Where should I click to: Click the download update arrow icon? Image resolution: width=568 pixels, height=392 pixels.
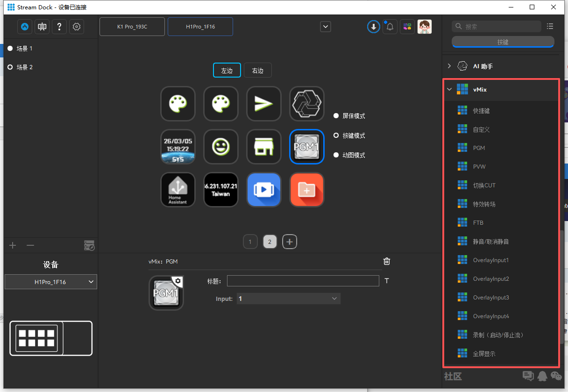373,27
